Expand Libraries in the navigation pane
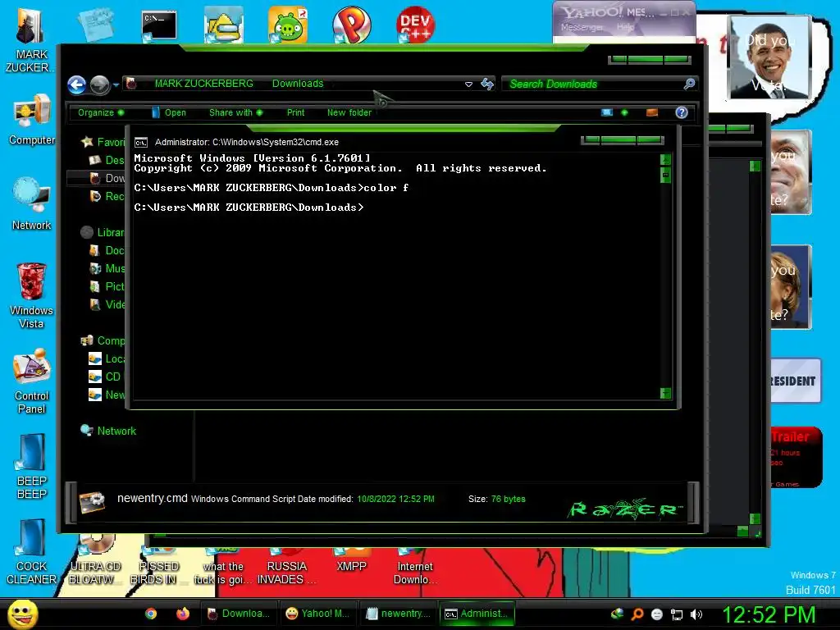The width and height of the screenshot is (840, 630). coord(103,232)
